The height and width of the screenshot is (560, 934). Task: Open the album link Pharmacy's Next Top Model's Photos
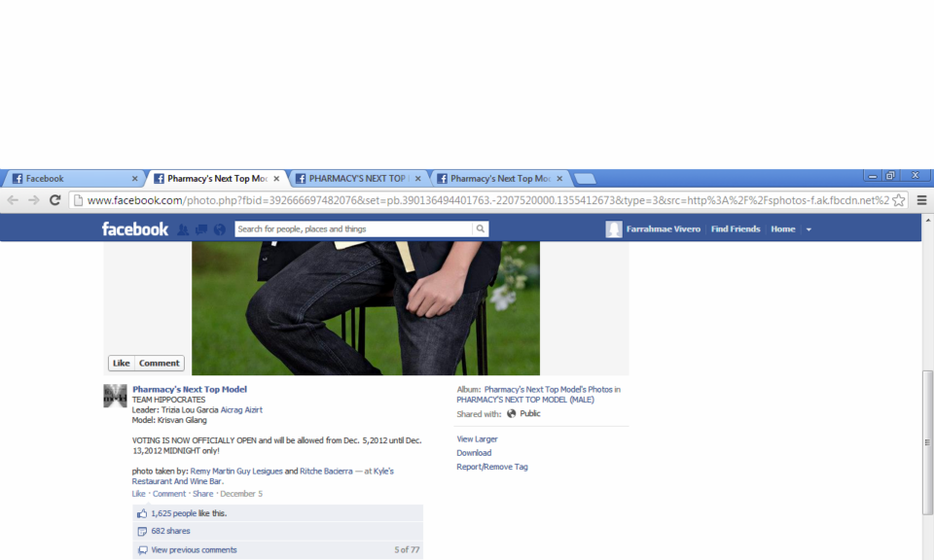point(548,390)
